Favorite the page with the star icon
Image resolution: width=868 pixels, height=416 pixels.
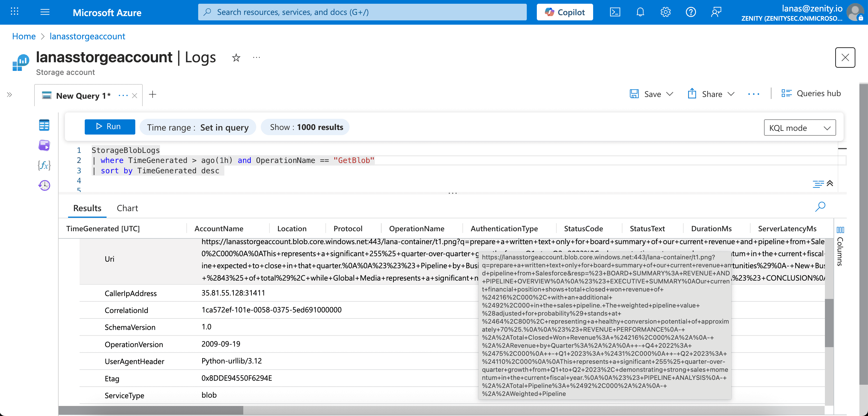pos(236,58)
